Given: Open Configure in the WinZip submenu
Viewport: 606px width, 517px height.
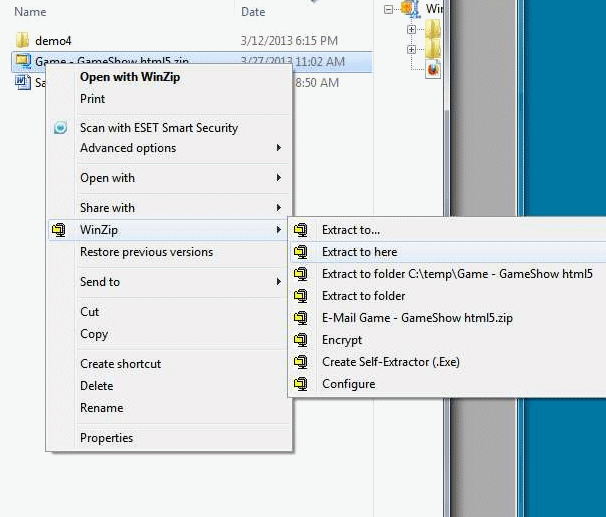Looking at the screenshot, I should tap(349, 384).
